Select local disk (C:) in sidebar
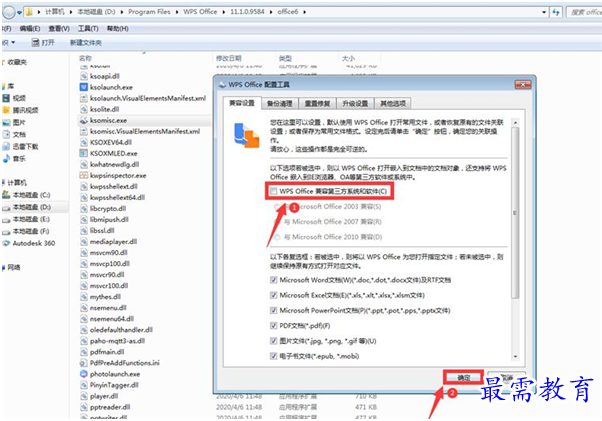Viewport: 602px width, 421px height. point(26,195)
